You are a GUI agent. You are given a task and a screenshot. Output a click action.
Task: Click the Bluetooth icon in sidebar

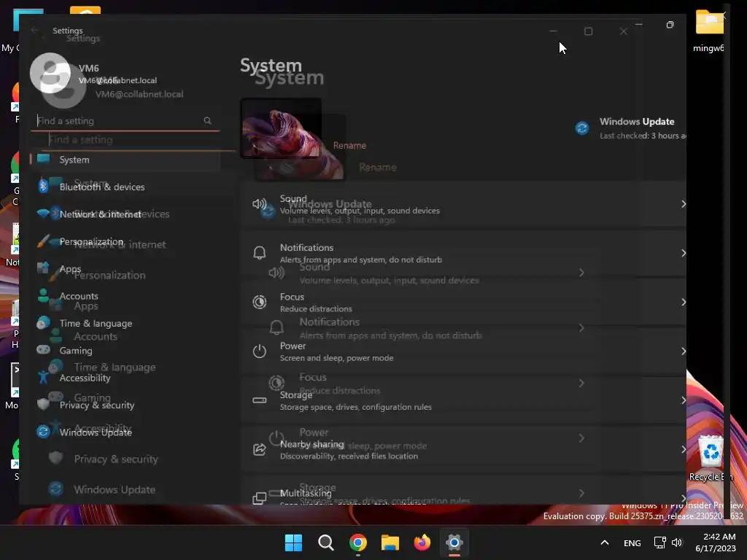(43, 186)
